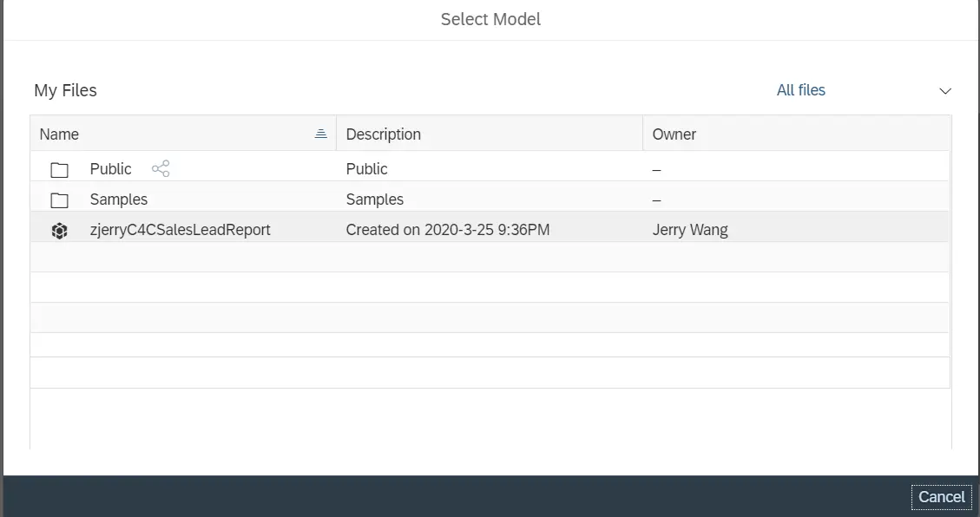
Task: Click the sort ascending icon in Name header
Action: click(320, 134)
